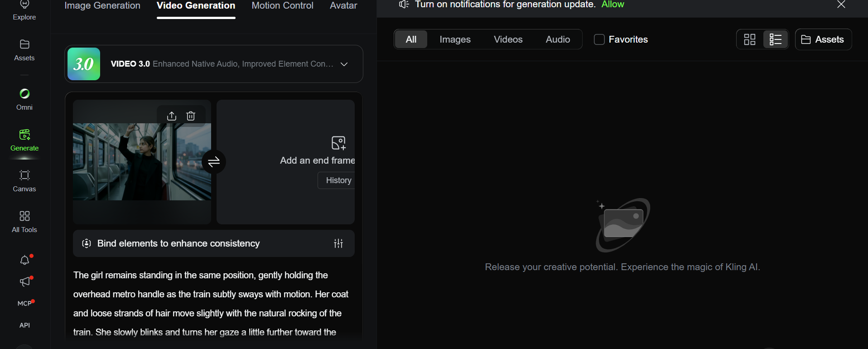Open the notifications bell
Screen dimensions: 868x349
coord(25,260)
